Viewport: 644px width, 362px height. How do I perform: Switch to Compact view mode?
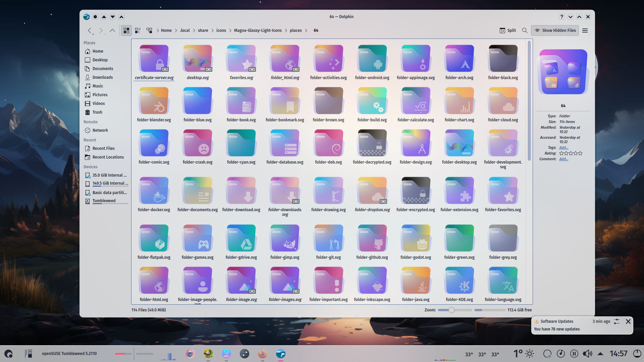point(138,31)
